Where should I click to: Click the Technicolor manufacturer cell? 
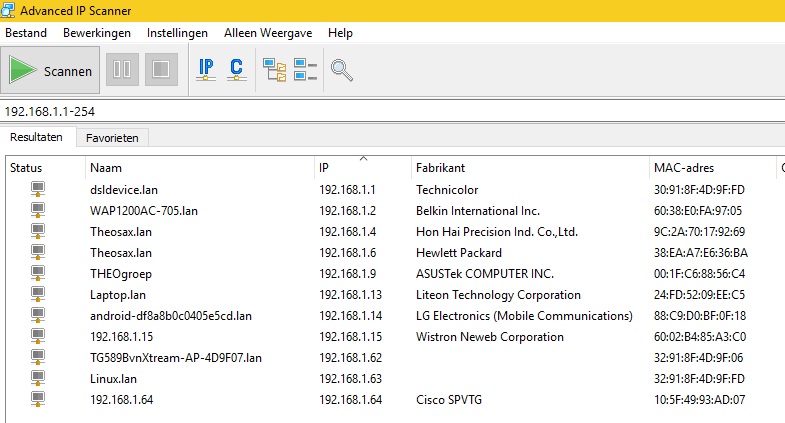[447, 190]
